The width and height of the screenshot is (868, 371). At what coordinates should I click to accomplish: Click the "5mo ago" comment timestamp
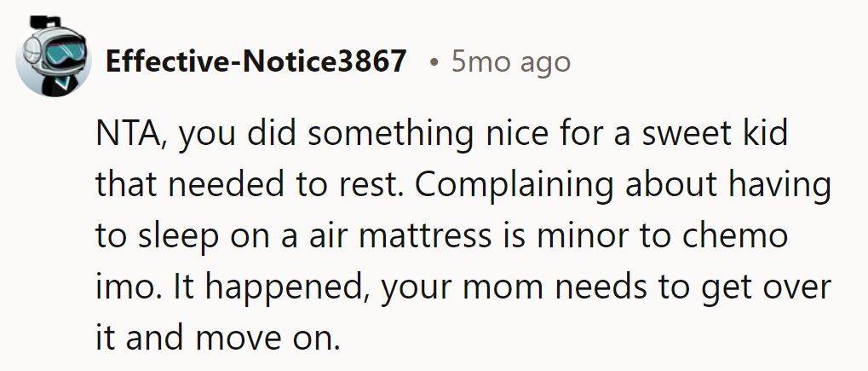coord(510,62)
